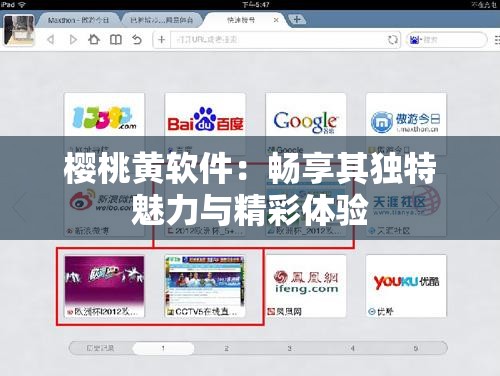500x376 pixels.
Task: Tap the Wi-Fi indicator in status bar
Action: [22, 5]
